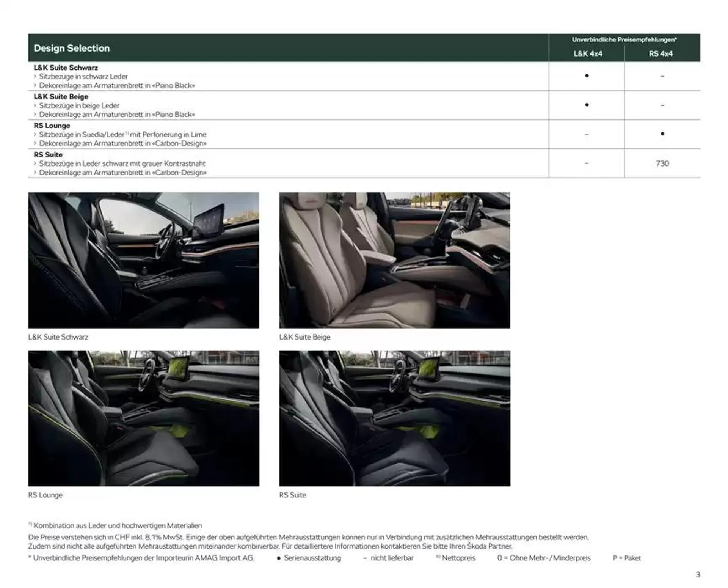Click the Nettopreis legend entry

click(x=455, y=558)
